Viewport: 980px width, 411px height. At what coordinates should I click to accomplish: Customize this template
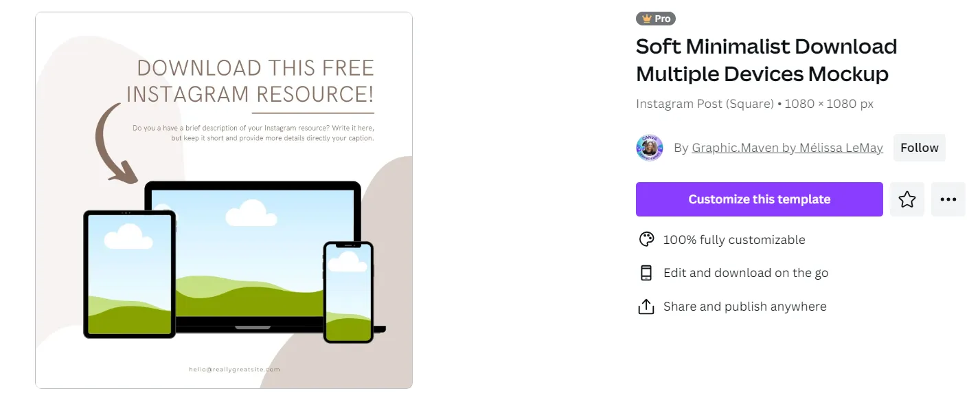click(759, 199)
